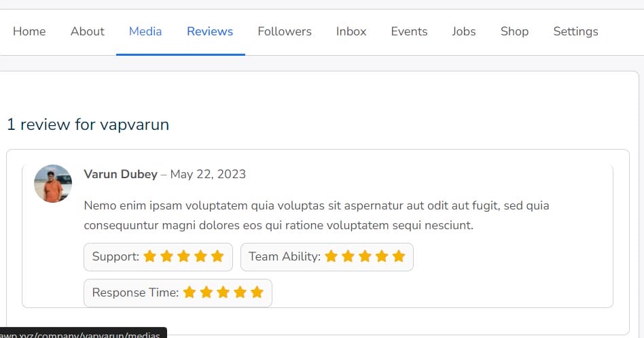Click the first star in Team Ability rating
This screenshot has height=338, width=644.
point(332,256)
